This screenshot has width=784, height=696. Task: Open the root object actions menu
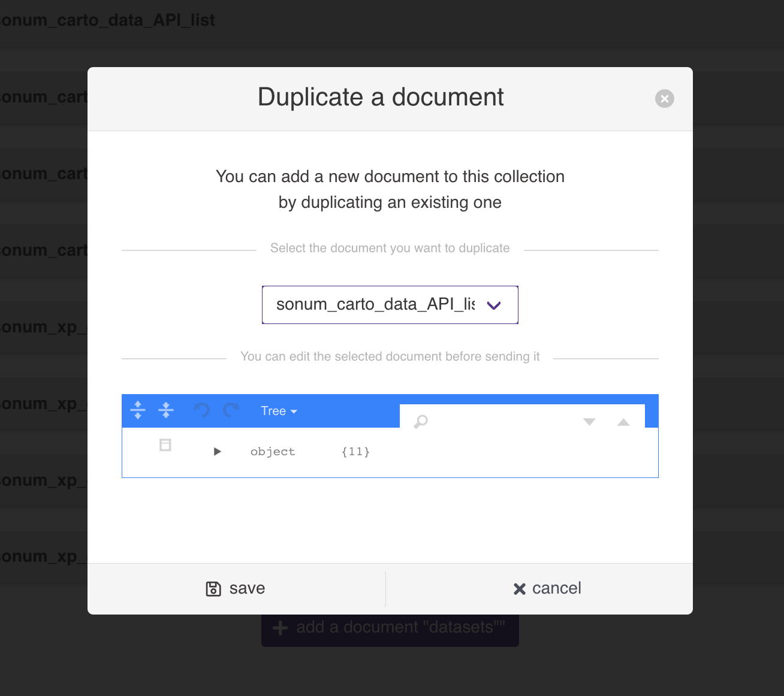click(x=165, y=445)
